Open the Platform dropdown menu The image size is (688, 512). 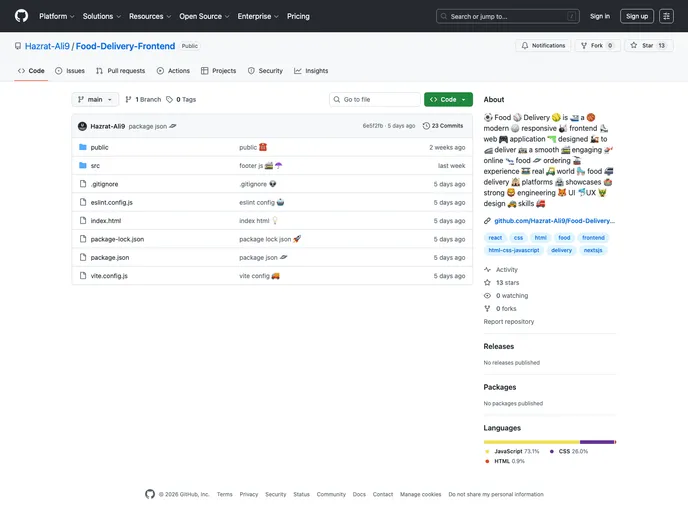tap(57, 16)
